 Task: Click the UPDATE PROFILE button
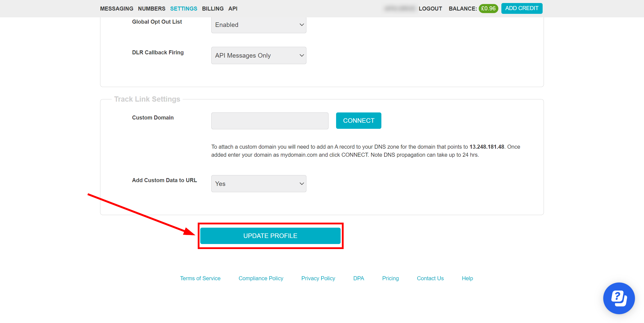click(x=270, y=236)
